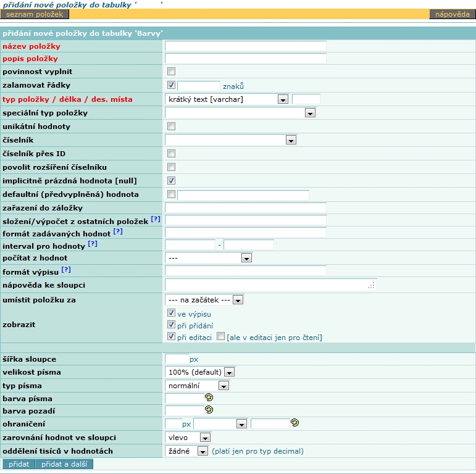Open nápověda in top bar
This screenshot has height=474, width=476.
[452, 14]
